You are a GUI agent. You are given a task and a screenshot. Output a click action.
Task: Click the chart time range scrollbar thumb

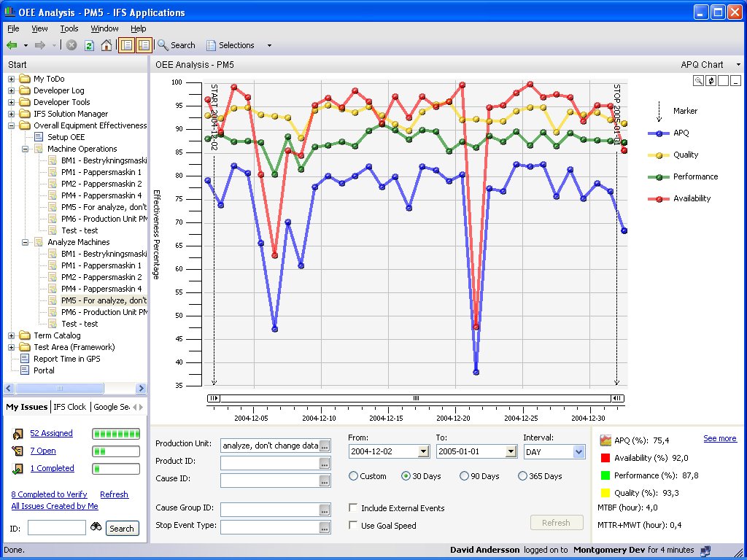click(x=416, y=398)
